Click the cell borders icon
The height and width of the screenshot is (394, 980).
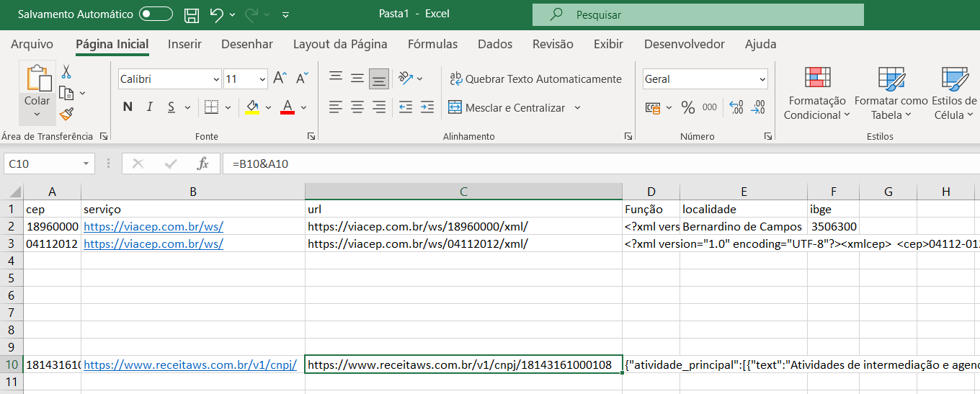coord(211,107)
